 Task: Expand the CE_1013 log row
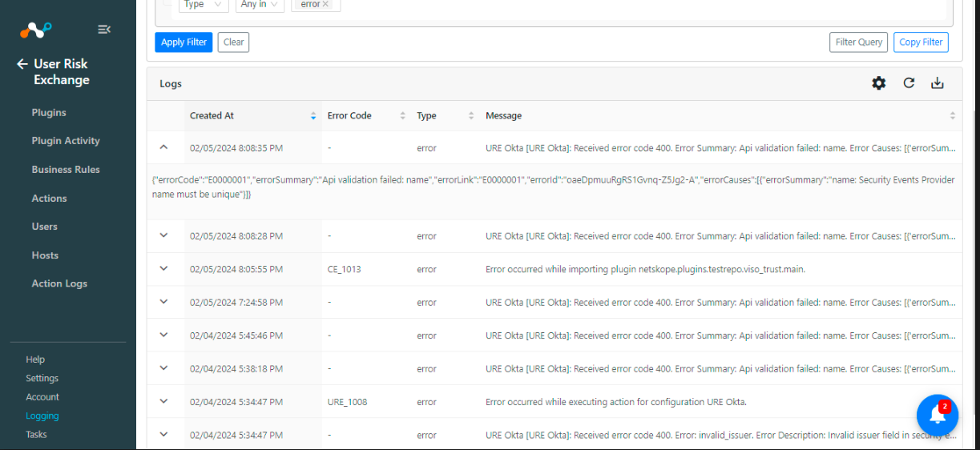pos(163,269)
